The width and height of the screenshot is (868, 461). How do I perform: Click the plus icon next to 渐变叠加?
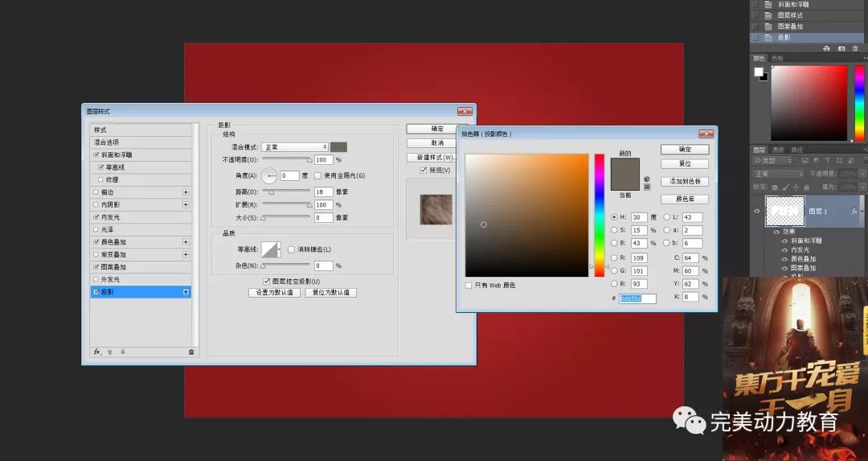point(186,254)
